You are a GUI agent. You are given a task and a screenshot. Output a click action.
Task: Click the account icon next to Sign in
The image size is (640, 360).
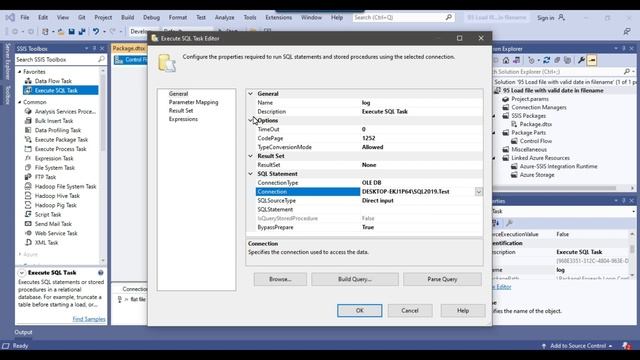click(x=562, y=18)
